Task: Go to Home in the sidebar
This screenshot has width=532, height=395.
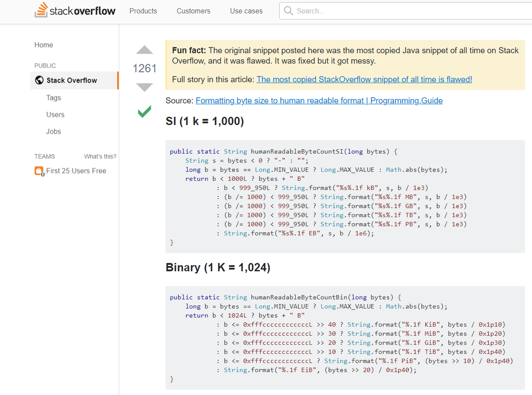Action: [43, 45]
